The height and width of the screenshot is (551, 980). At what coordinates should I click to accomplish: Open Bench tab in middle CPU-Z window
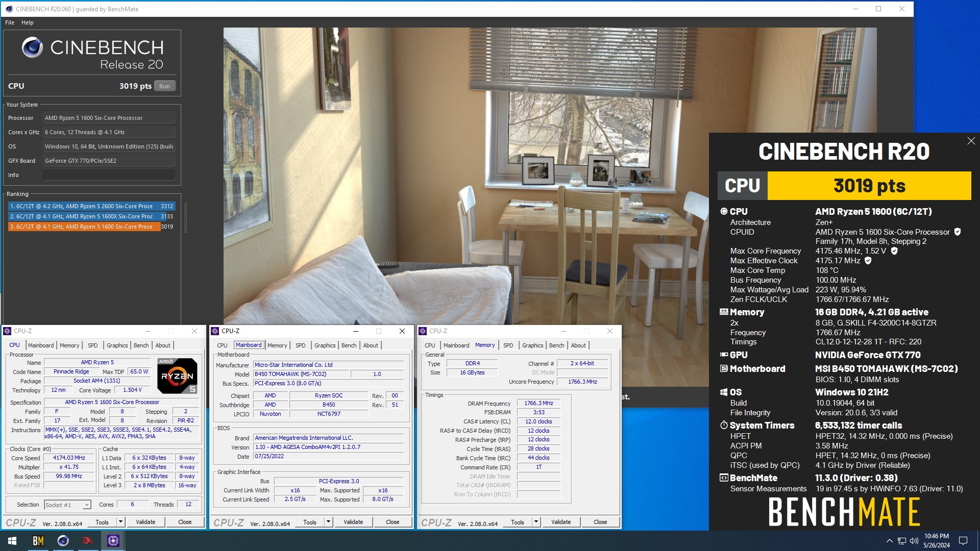[349, 345]
